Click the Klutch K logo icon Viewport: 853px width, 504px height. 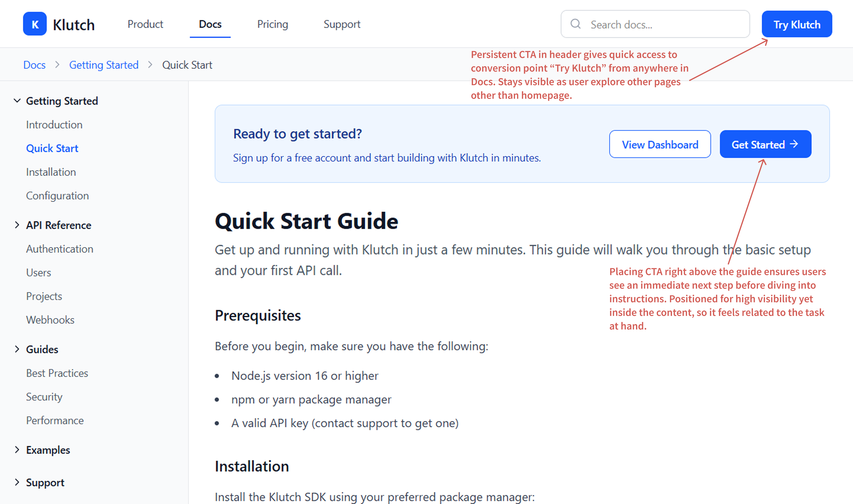(35, 24)
